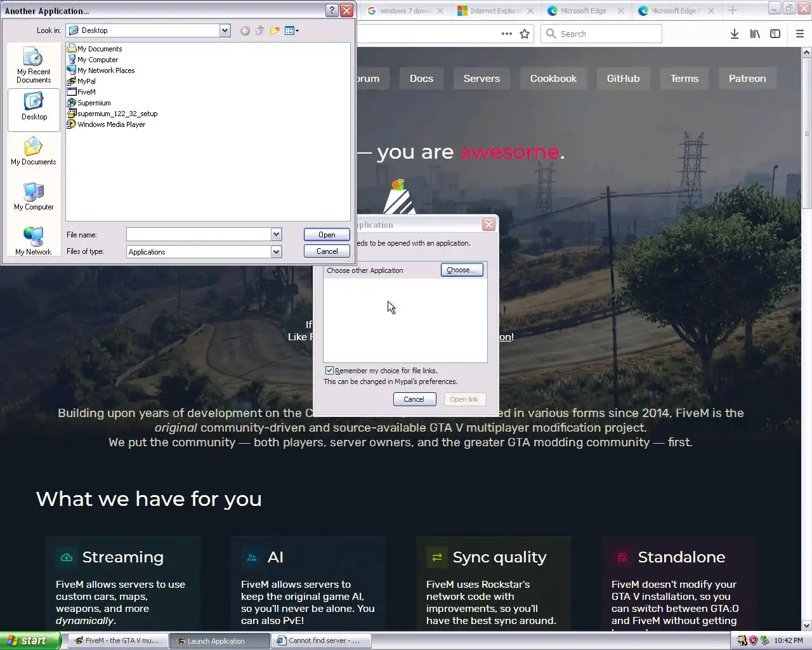The width and height of the screenshot is (812, 650).
Task: Select the FiveM item in the file list
Action: (x=81, y=92)
